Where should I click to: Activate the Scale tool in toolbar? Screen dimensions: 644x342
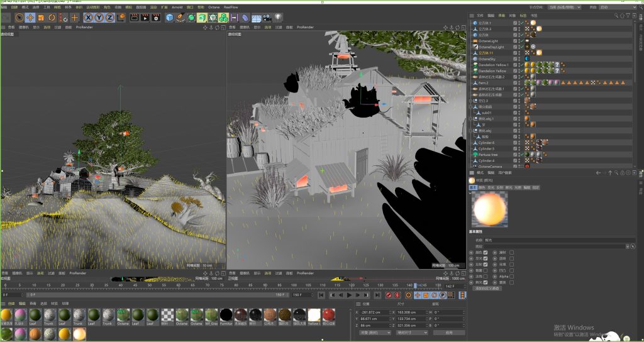41,18
